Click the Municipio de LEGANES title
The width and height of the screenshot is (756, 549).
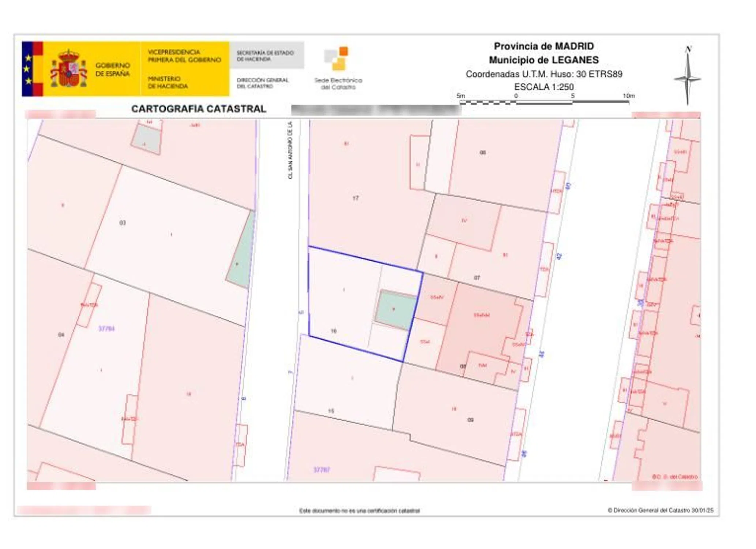tap(544, 60)
